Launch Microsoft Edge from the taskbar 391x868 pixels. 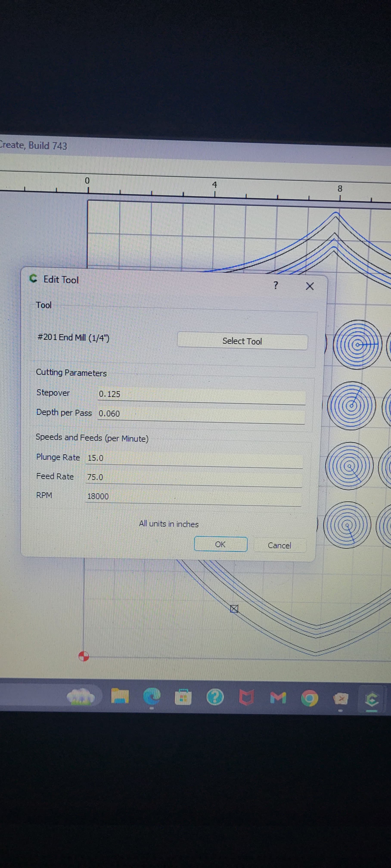click(152, 696)
